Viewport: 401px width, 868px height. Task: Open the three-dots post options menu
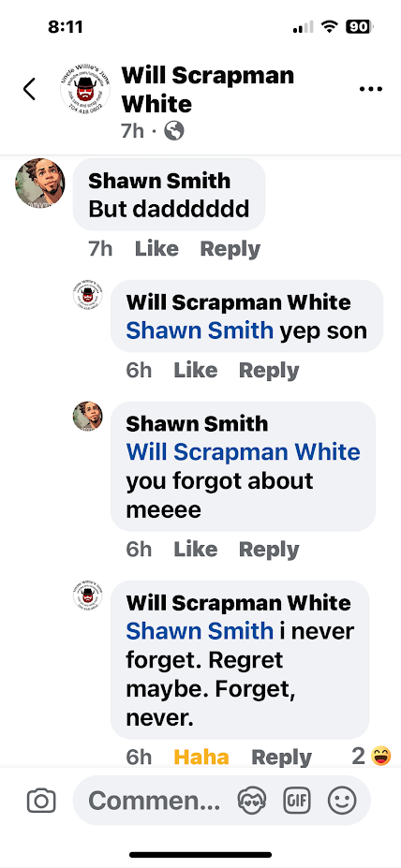370,89
